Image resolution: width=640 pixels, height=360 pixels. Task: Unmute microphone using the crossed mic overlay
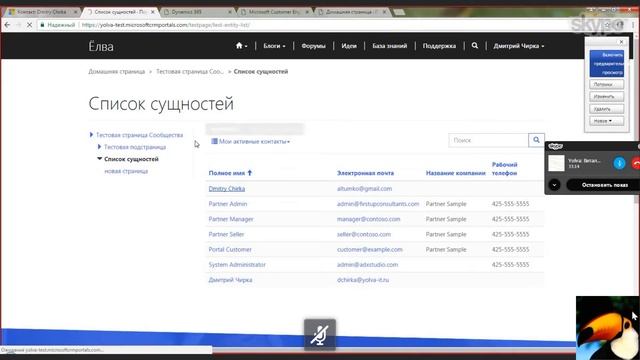coord(320,335)
